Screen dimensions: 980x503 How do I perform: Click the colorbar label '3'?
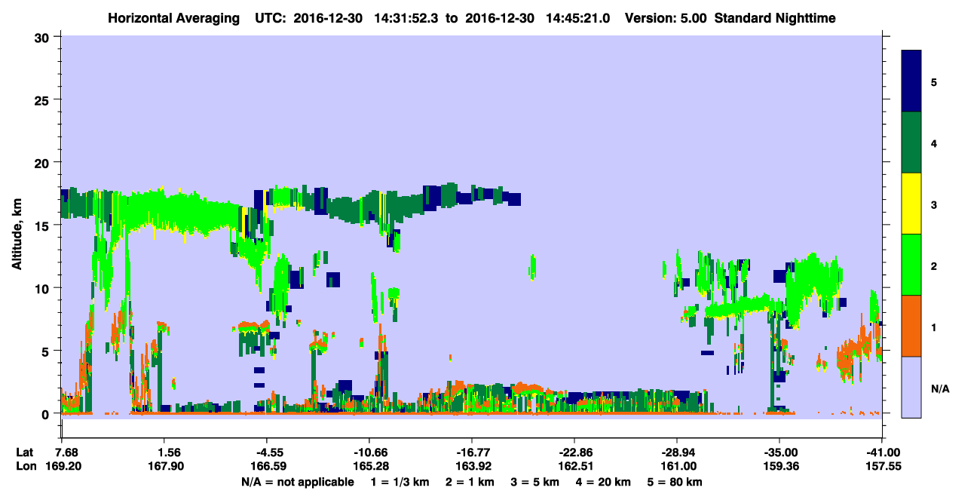[934, 204]
